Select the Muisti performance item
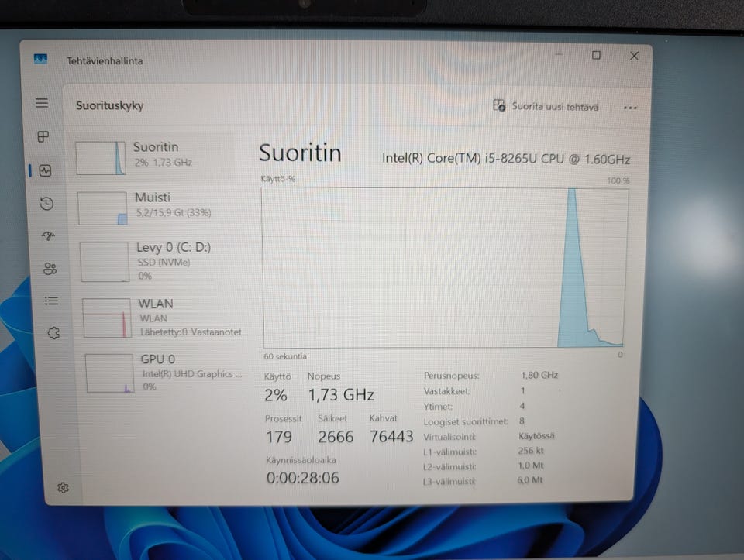This screenshot has height=560, width=744. tap(156, 208)
